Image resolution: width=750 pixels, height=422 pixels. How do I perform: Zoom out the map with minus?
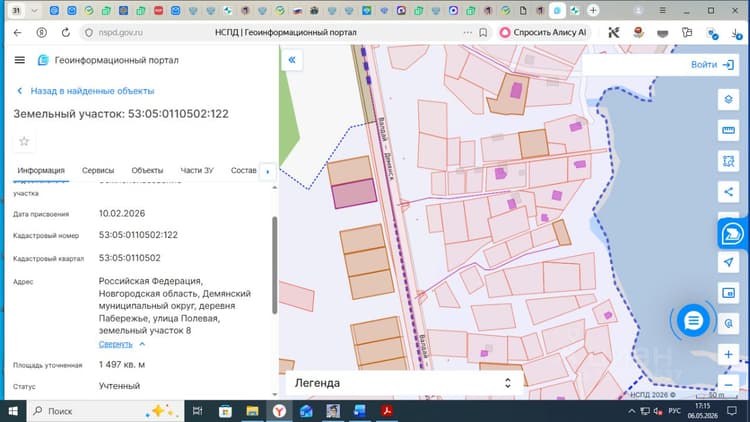[x=728, y=385]
